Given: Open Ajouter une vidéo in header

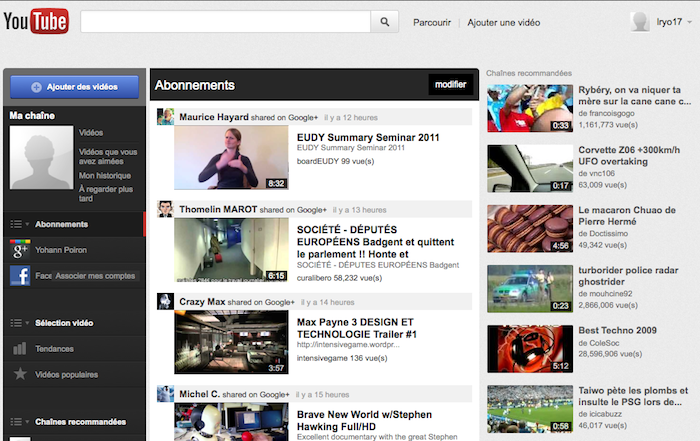Looking at the screenshot, I should coord(504,22).
